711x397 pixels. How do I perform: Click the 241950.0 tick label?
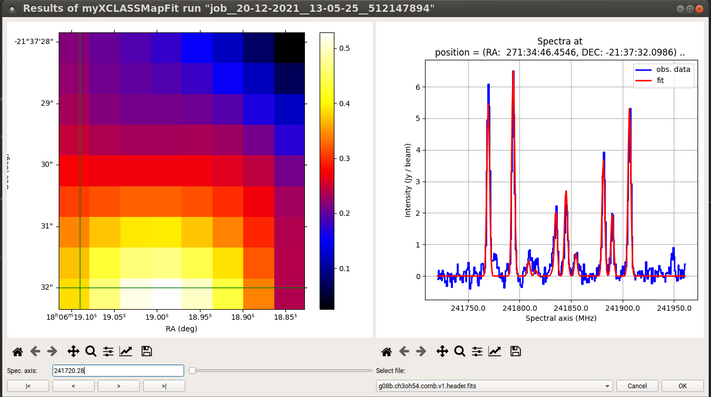[674, 308]
